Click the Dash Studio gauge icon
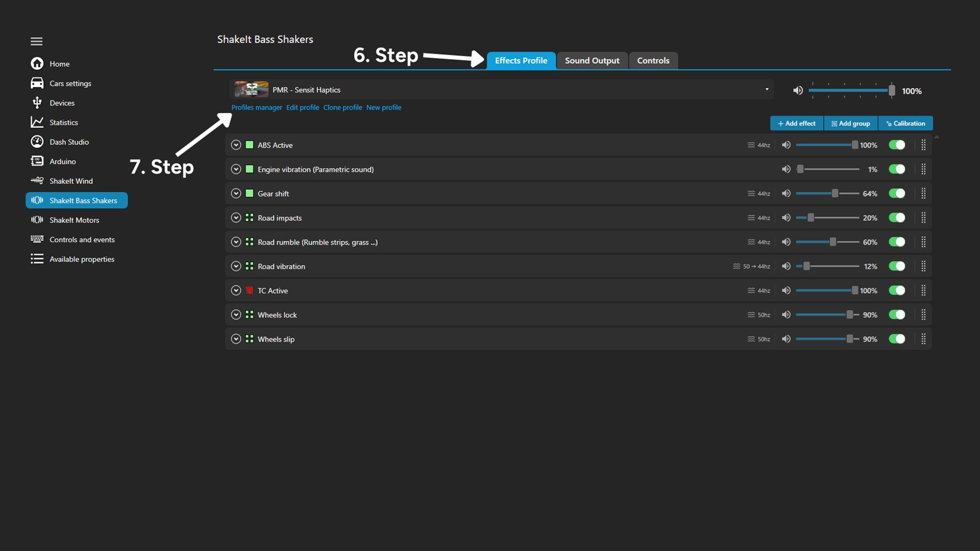Image resolution: width=980 pixels, height=551 pixels. coord(37,141)
